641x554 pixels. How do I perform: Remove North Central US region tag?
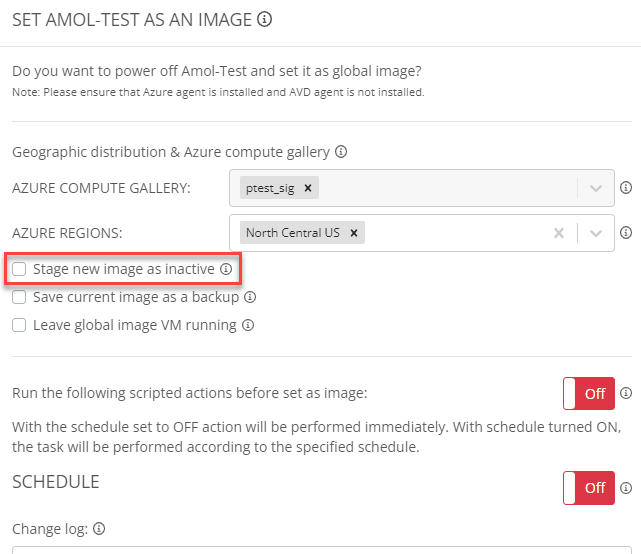[354, 233]
